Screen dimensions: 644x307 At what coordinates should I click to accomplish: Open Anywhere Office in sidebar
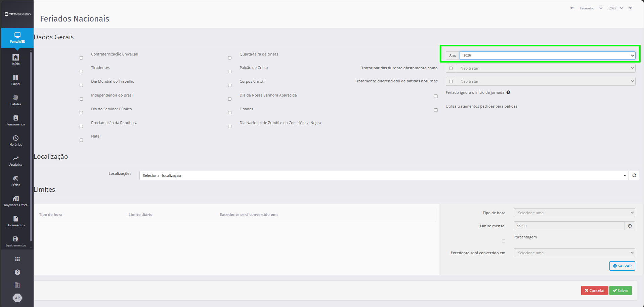click(x=16, y=201)
